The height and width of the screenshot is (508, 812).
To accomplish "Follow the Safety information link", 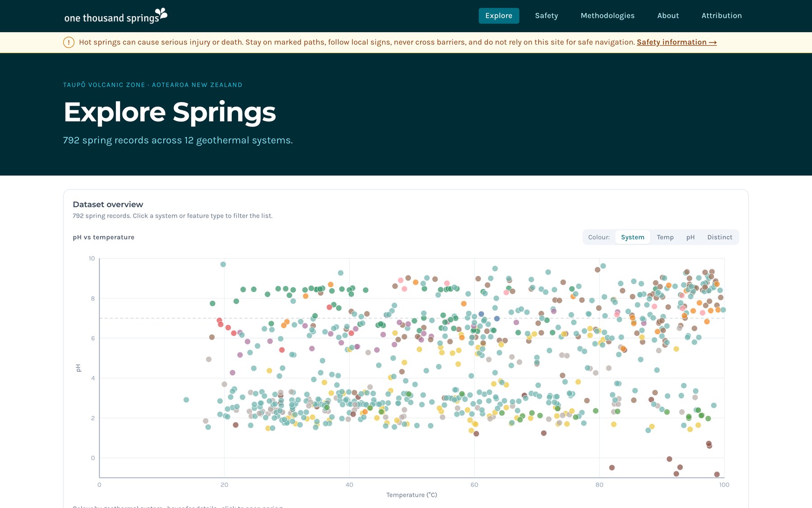I will tap(677, 42).
